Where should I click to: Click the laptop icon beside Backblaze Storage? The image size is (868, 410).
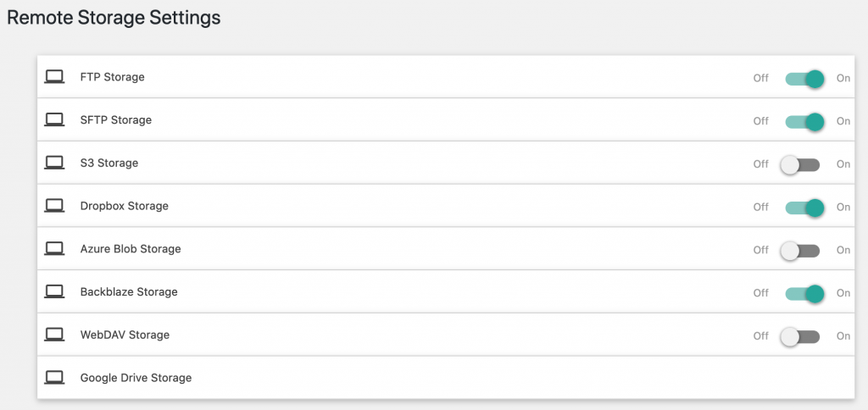54,291
